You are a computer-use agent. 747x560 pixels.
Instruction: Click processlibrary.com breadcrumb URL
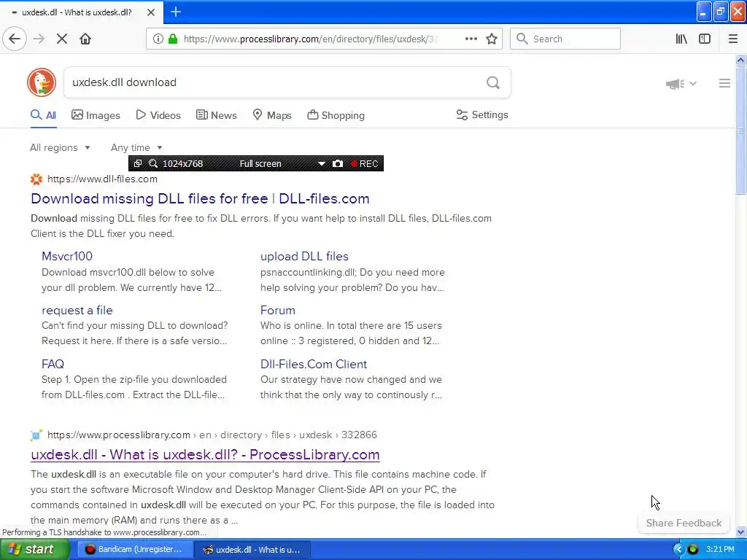coord(212,435)
